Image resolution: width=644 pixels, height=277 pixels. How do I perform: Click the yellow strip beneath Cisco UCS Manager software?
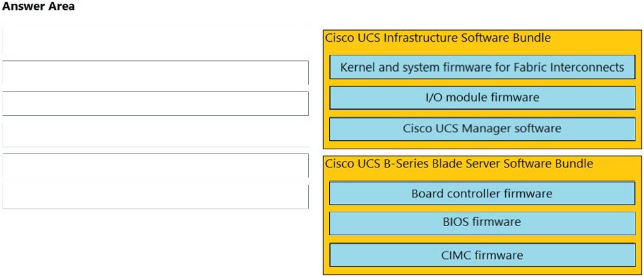pos(482,145)
